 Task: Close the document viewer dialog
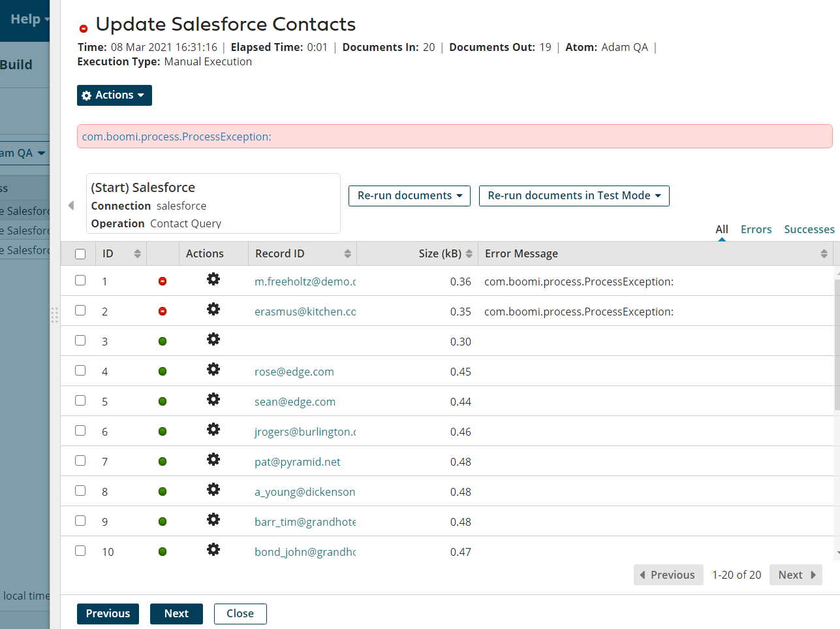pyautogui.click(x=240, y=614)
